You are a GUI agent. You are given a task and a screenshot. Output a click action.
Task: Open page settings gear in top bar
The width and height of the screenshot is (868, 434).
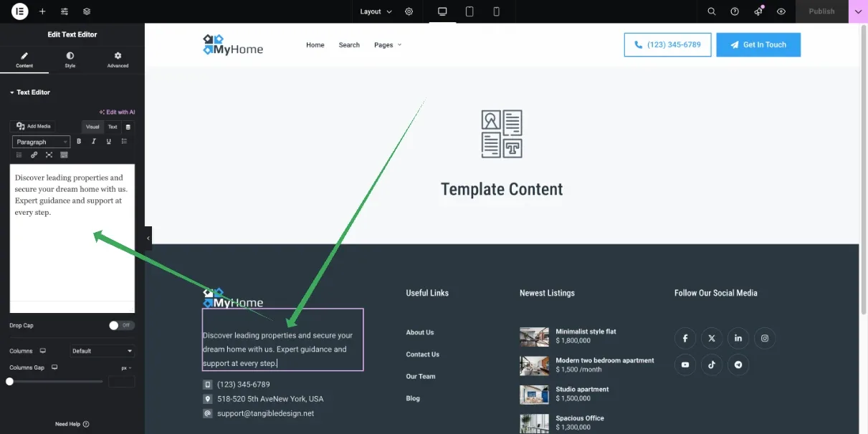pyautogui.click(x=409, y=11)
